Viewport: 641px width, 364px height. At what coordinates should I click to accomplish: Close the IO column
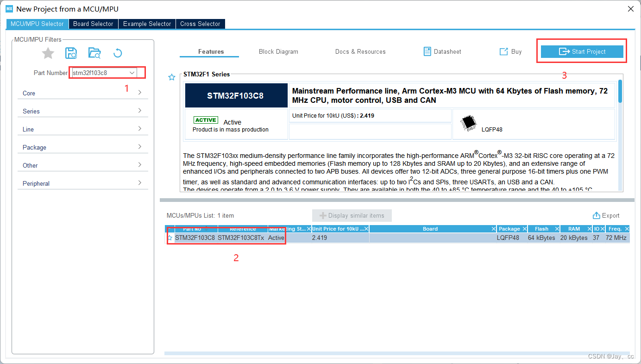603,229
